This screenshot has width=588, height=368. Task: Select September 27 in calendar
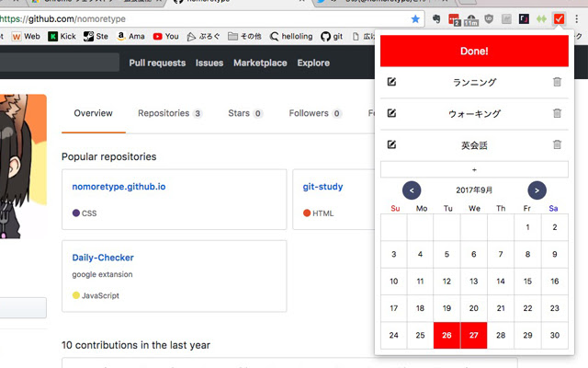click(x=474, y=335)
